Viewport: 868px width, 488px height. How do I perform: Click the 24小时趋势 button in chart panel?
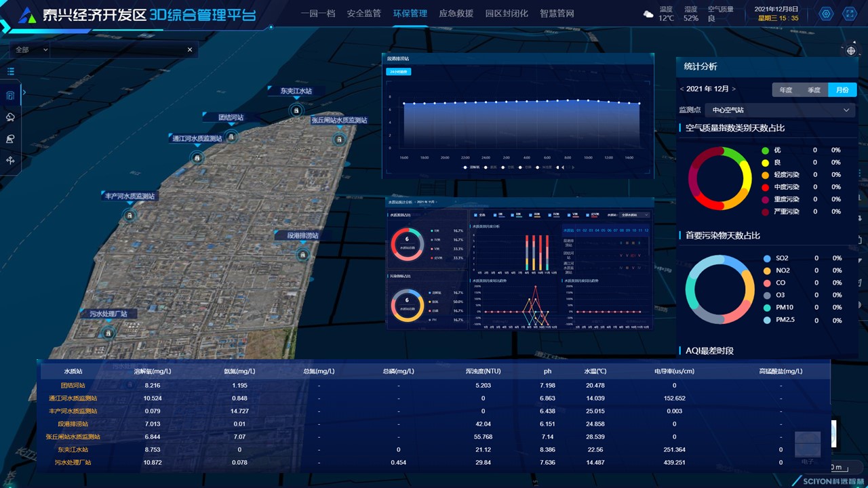pos(398,71)
